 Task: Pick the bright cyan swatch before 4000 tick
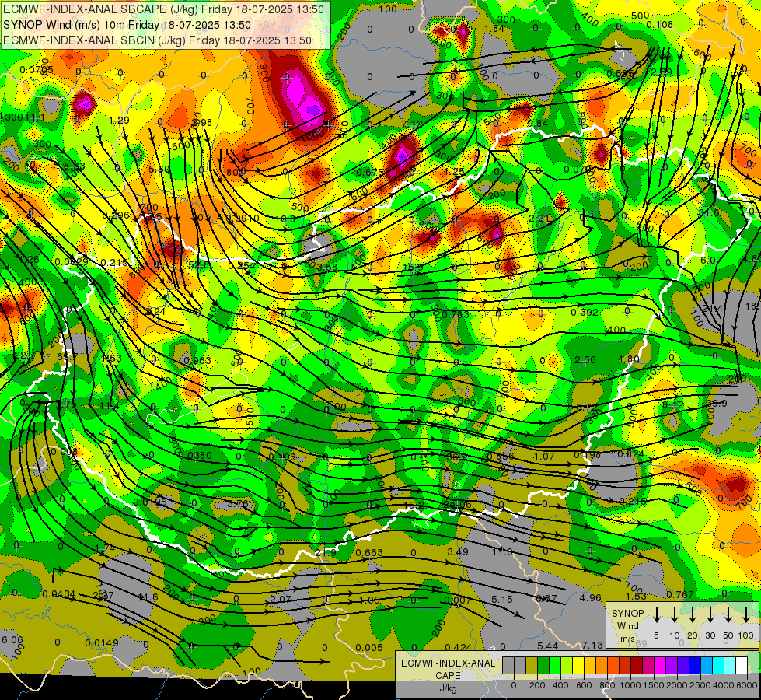point(717,665)
